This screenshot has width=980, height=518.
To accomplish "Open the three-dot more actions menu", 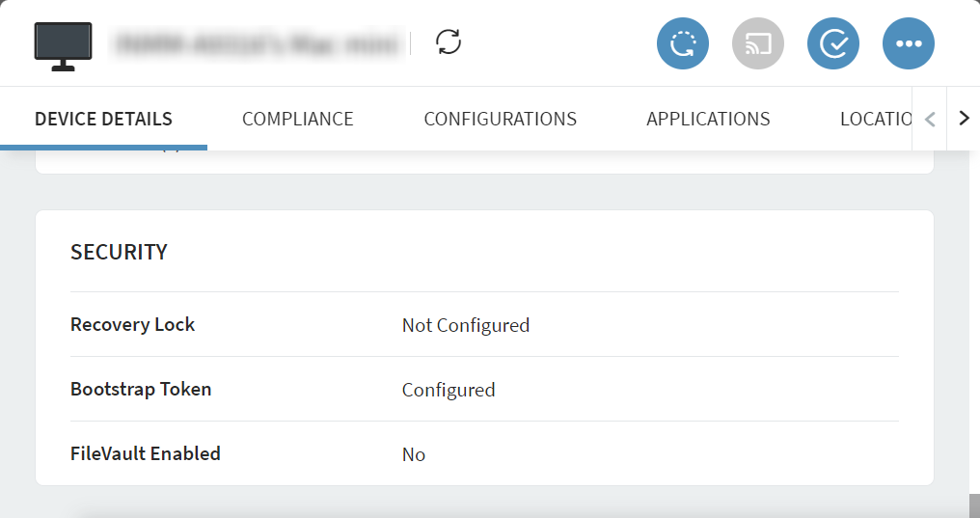I will point(909,43).
